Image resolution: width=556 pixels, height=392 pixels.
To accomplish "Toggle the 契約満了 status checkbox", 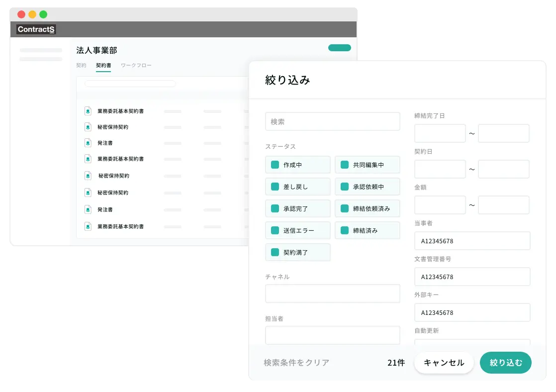I will pos(275,252).
